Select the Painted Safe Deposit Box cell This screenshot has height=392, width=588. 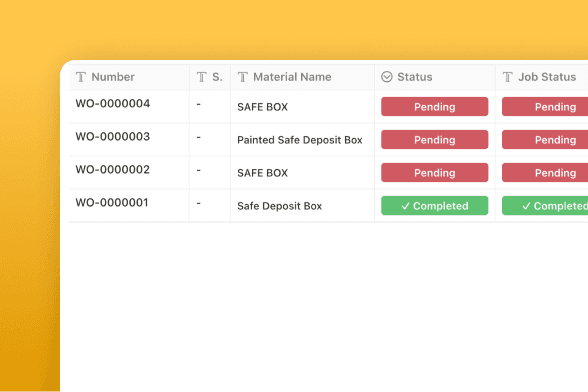point(300,140)
